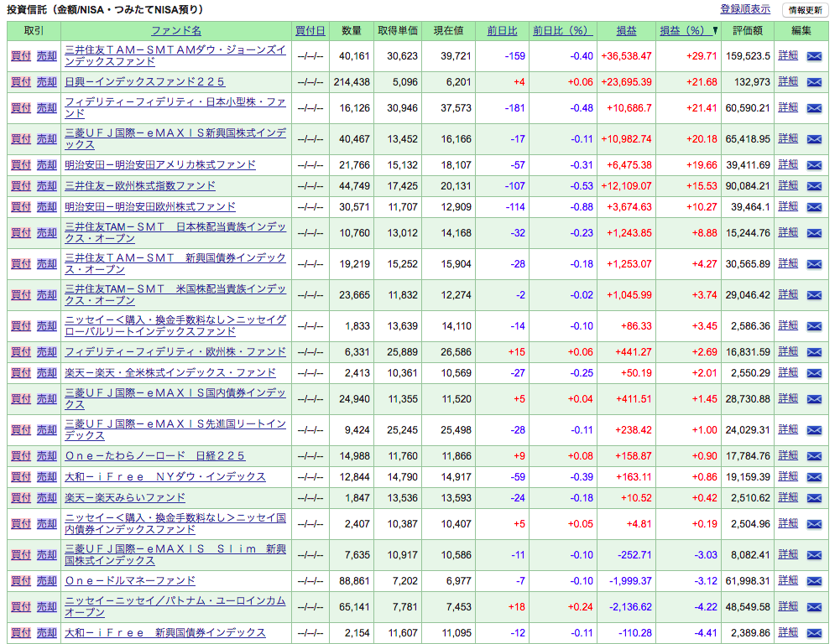840x644 pixels.
Task: Click 売却 for 明治安田アメリカ株式ファンド
Action: click(47, 165)
